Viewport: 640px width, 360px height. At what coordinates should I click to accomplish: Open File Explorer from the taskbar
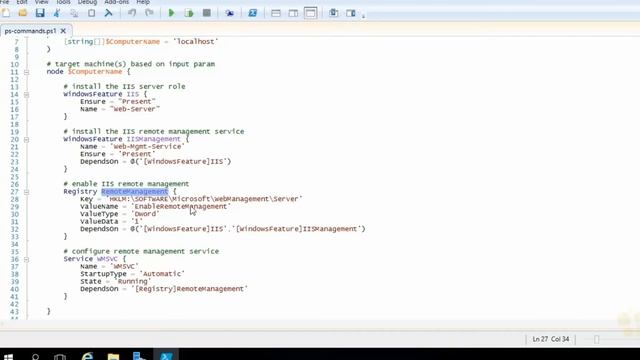pyautogui.click(x=113, y=356)
